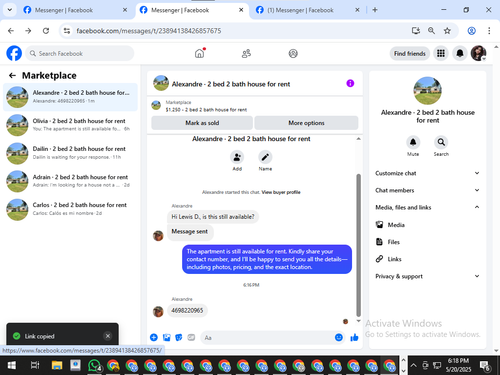Open more actions plus icon in composer
Viewport: 500px width, 375px height.
tap(154, 337)
